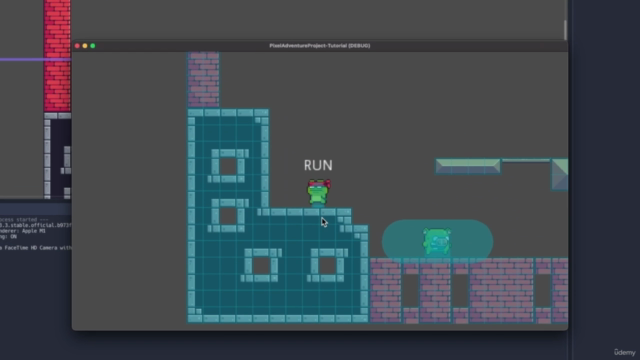This screenshot has height=360, width=640.
Task: Click the 'FaceTime HD Camera' output log line
Action: [36, 248]
